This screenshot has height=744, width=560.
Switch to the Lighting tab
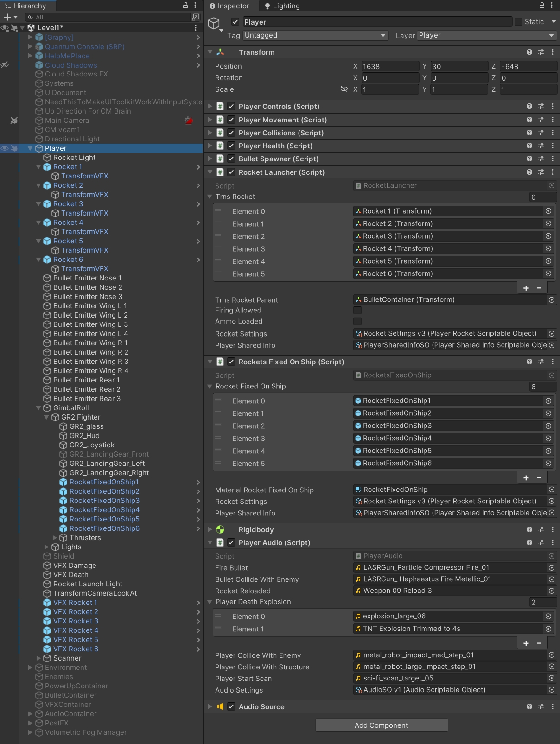tap(282, 6)
